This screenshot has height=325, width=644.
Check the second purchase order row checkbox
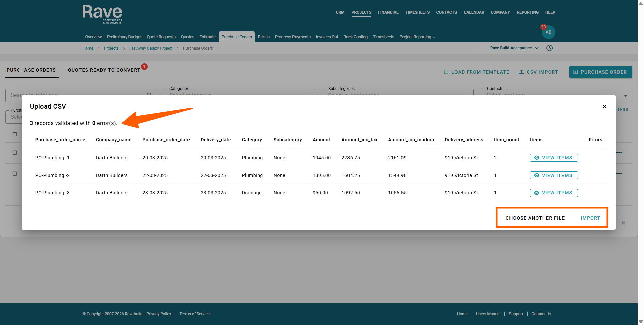pos(15,174)
